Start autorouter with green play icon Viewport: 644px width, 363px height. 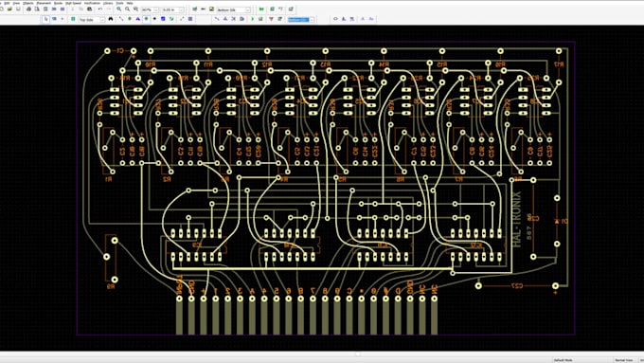253,19
